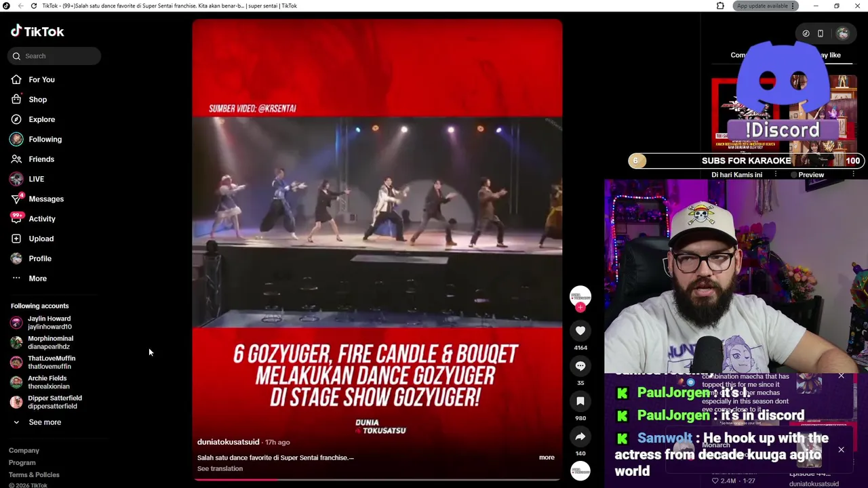Open Jaylin Howard's account
868x488 pixels.
pyautogui.click(x=49, y=323)
